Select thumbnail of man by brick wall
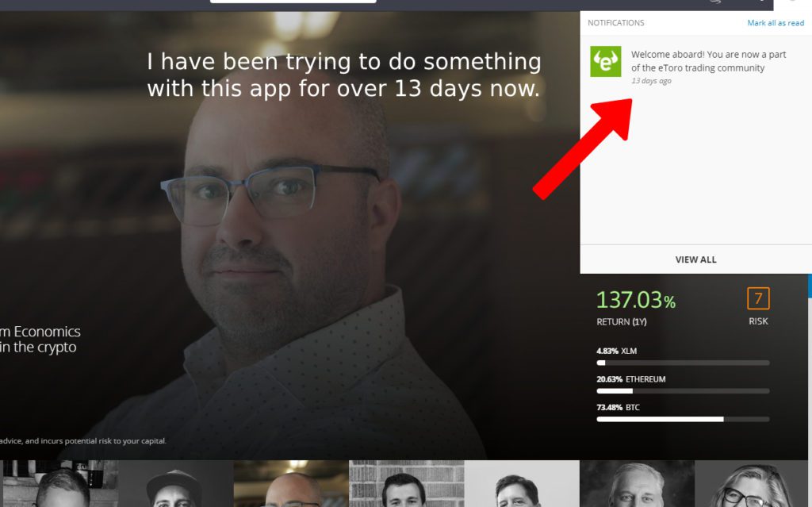The height and width of the screenshot is (507, 812). click(407, 484)
